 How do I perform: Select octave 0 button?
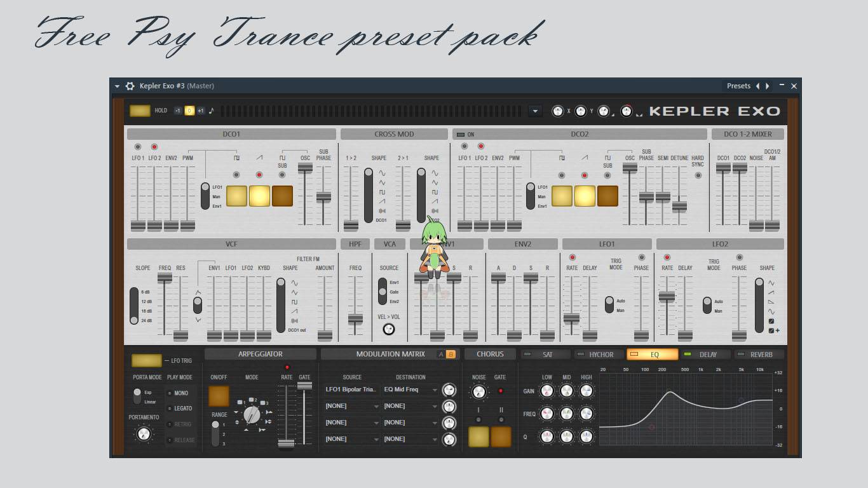(189, 111)
